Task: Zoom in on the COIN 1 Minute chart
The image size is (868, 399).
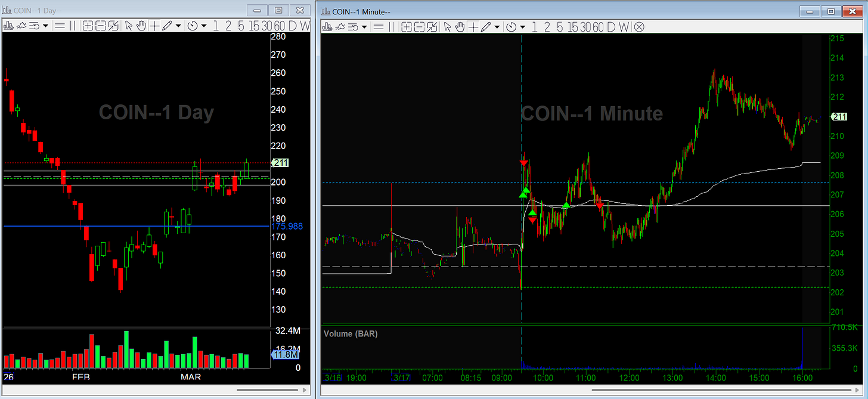Action: 407,27
